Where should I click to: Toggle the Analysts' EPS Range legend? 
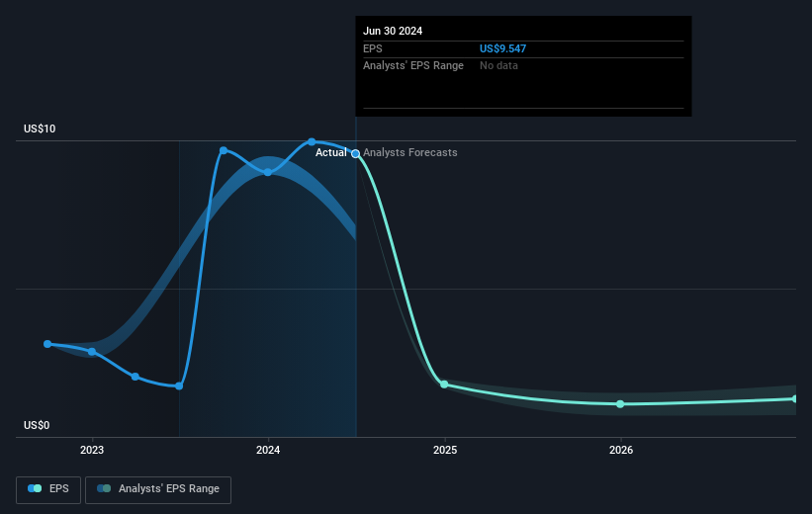click(158, 489)
